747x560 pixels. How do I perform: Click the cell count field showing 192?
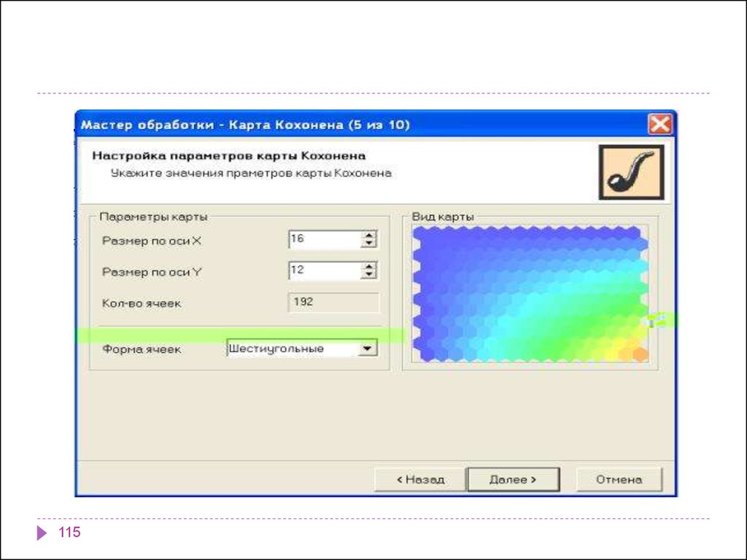[x=333, y=302]
